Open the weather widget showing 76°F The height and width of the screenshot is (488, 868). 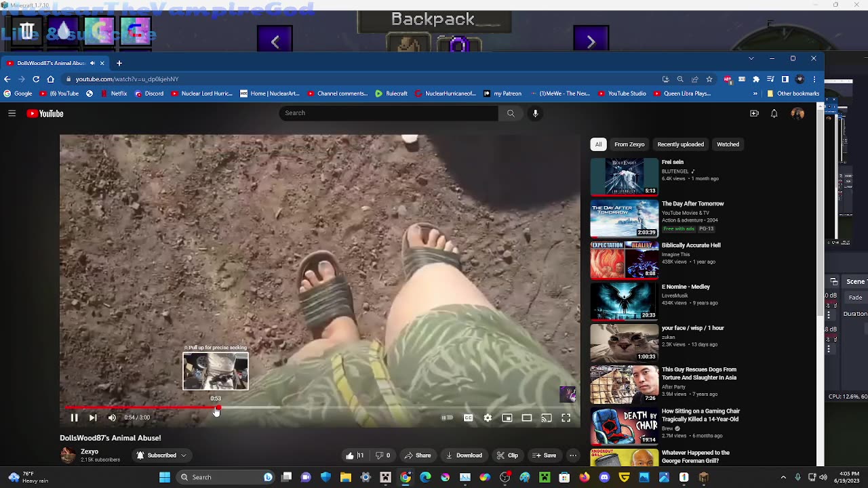(29, 477)
